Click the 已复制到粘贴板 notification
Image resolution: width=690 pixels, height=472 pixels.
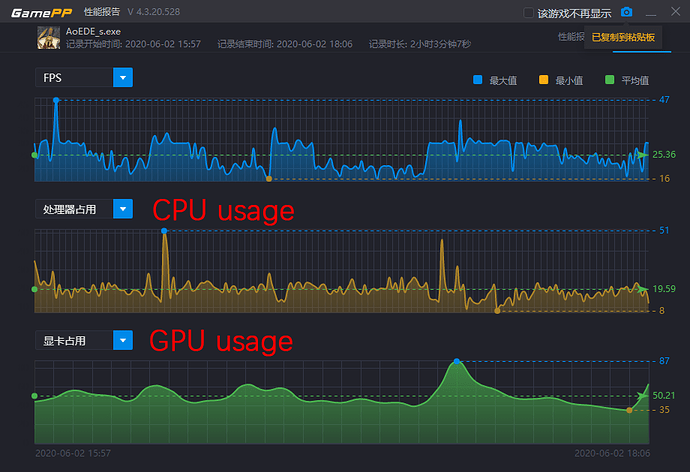[x=623, y=37]
